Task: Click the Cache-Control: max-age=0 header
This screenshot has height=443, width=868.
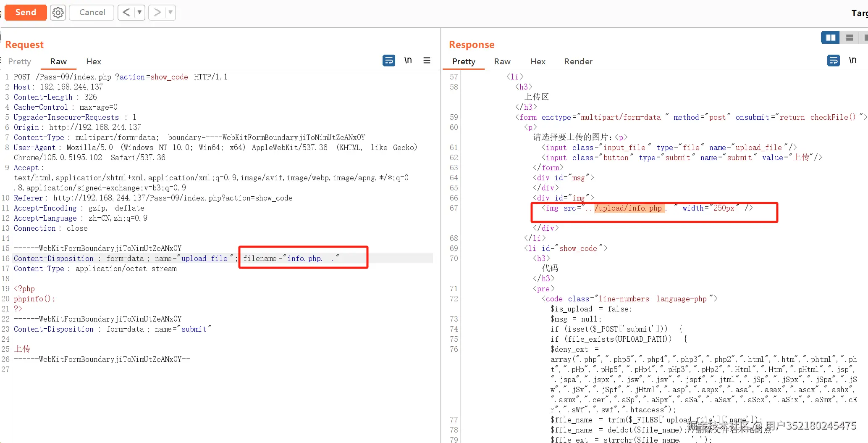Action: click(66, 107)
